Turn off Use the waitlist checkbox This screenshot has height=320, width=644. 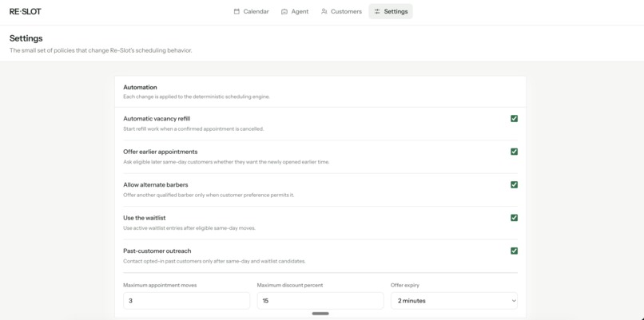click(x=514, y=218)
